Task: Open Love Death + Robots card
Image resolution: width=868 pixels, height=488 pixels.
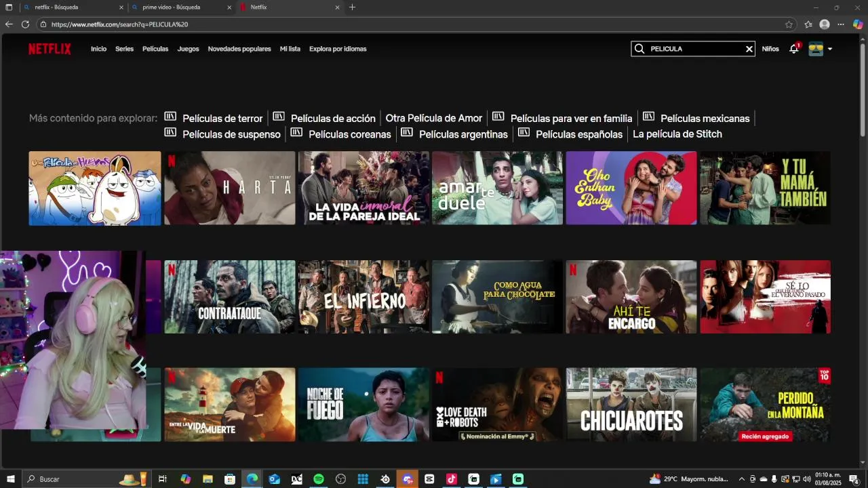Action: (497, 405)
